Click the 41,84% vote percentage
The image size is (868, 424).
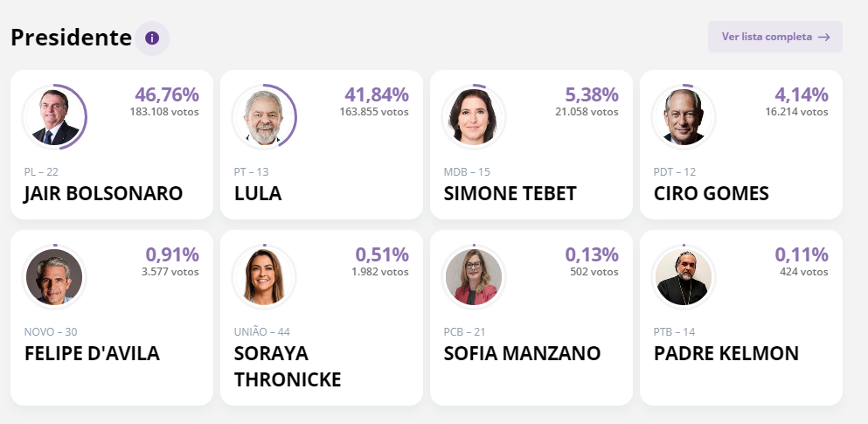pos(377,94)
